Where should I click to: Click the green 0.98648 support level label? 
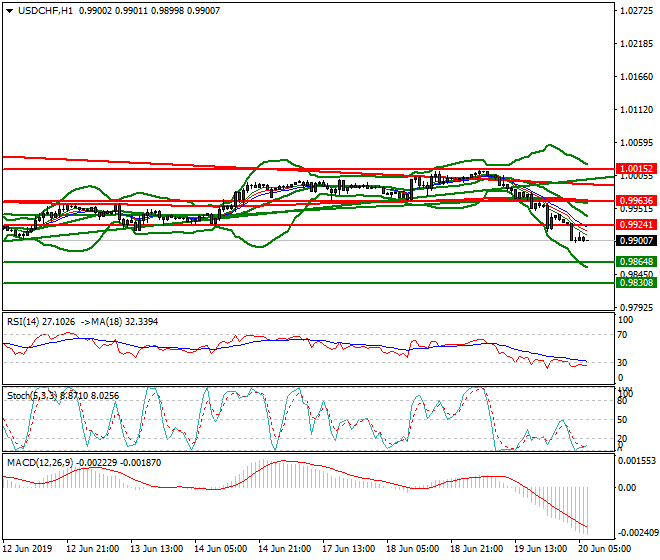[x=636, y=262]
